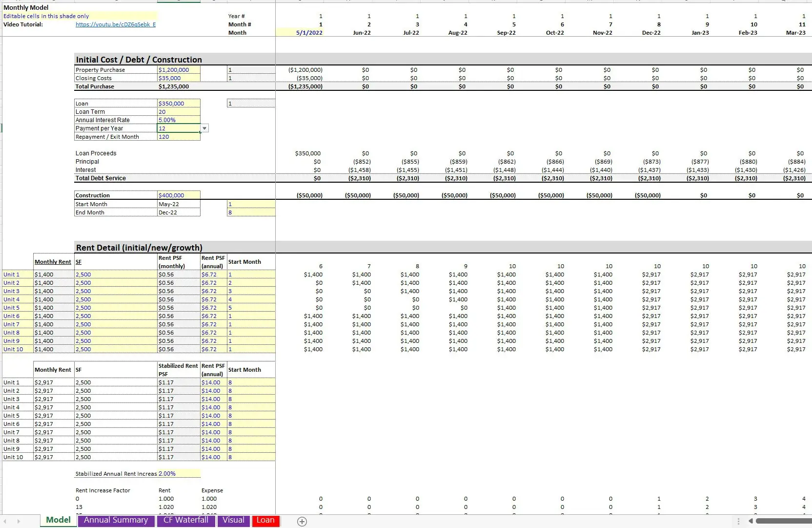Click the Model sheet tab

point(58,520)
